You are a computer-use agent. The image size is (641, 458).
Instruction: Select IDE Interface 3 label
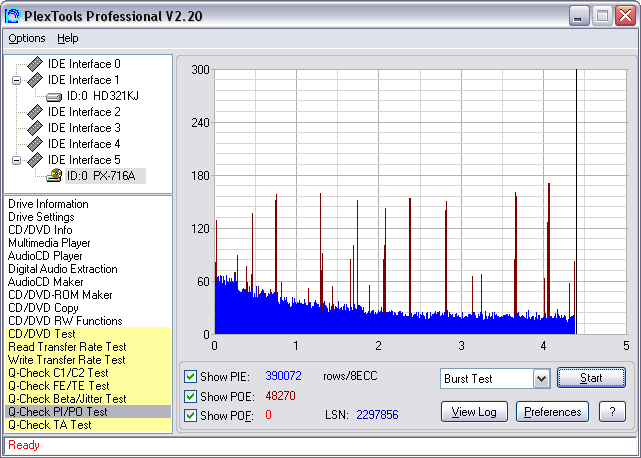pos(84,128)
